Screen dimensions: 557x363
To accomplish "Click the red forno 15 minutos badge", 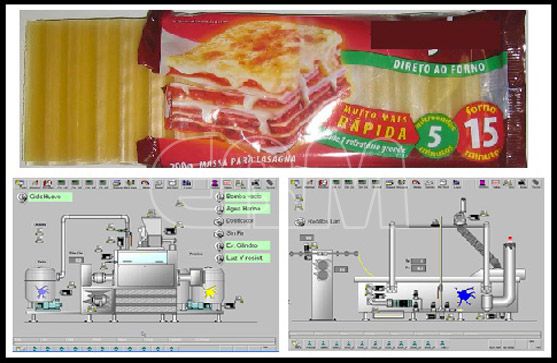I will pyautogui.click(x=480, y=132).
